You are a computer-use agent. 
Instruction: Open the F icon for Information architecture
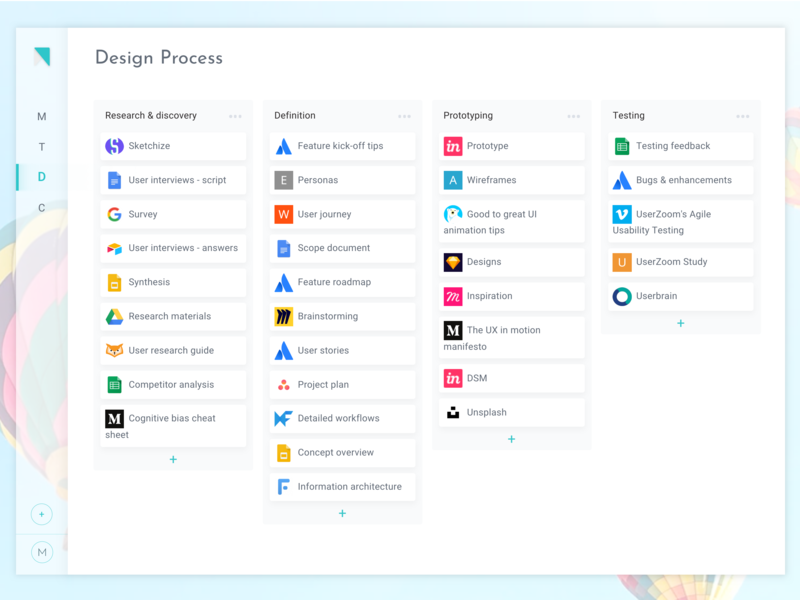point(284,487)
